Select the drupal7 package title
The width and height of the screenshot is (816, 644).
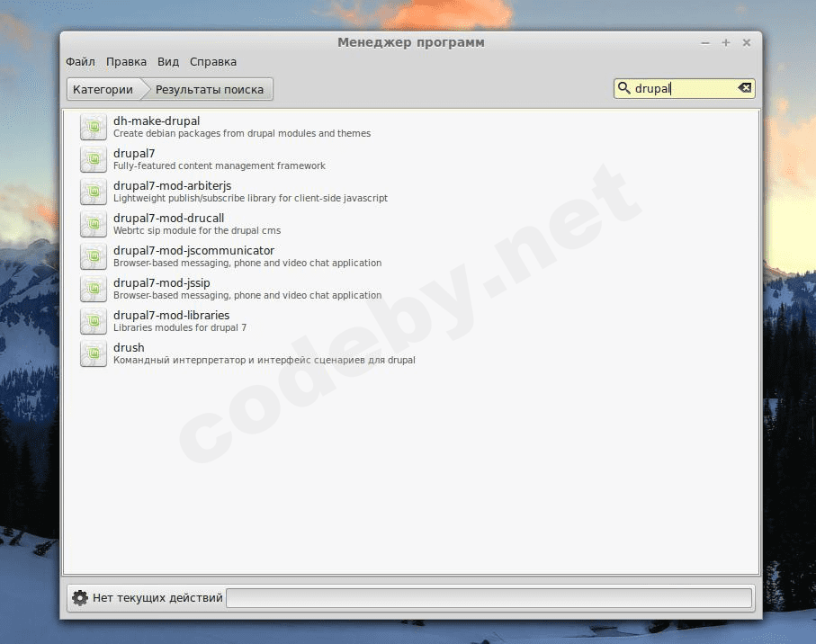coord(134,154)
